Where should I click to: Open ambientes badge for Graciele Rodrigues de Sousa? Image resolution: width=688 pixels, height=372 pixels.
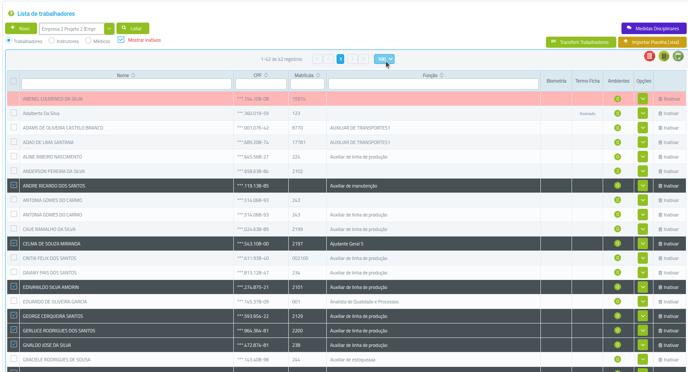click(x=617, y=359)
